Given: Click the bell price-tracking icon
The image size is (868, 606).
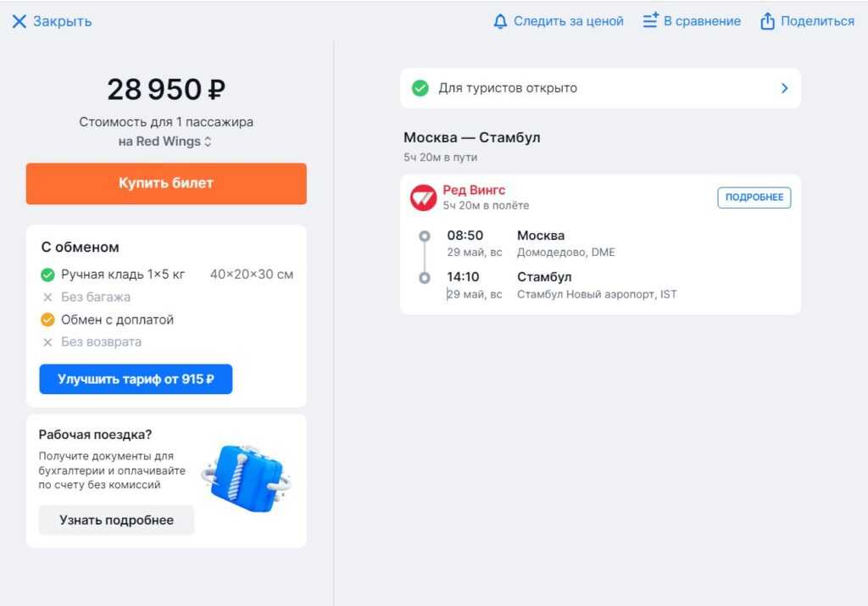Looking at the screenshot, I should [500, 21].
